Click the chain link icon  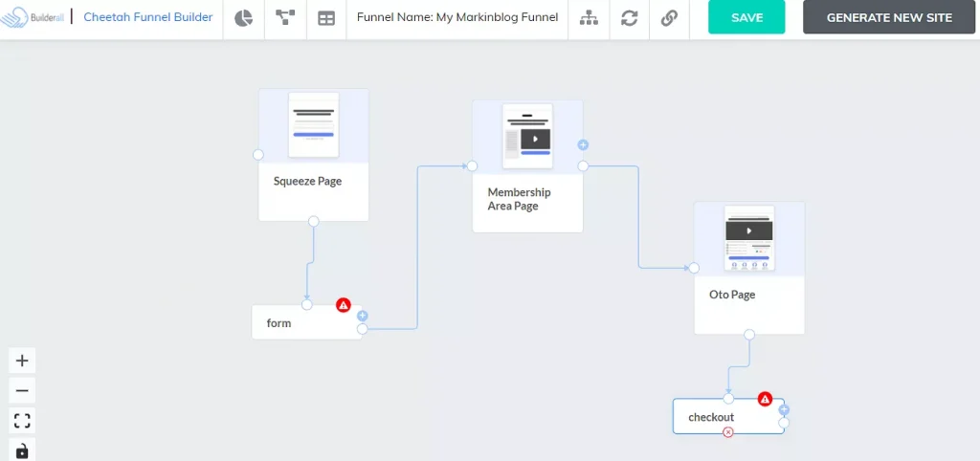[670, 18]
